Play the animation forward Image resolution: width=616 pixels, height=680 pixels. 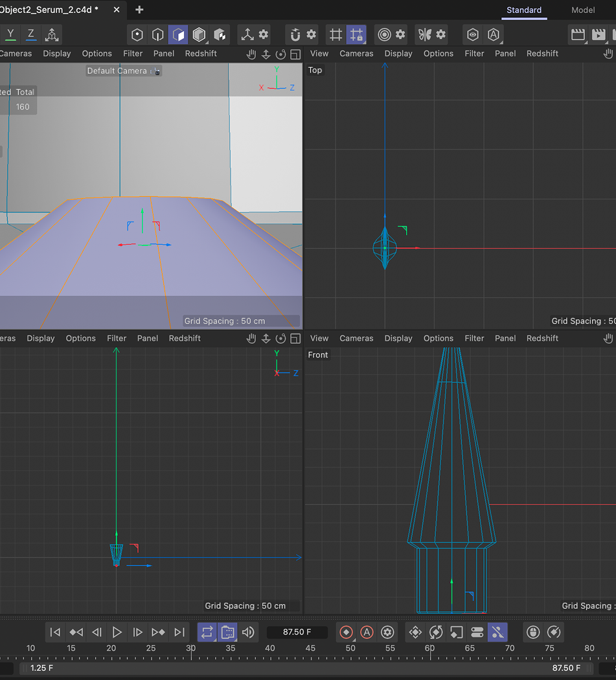point(117,632)
